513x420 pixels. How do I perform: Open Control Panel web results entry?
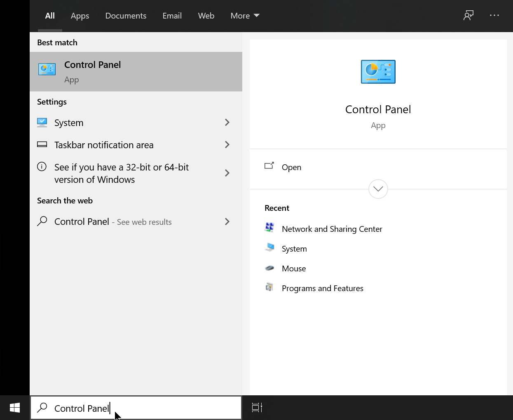(x=136, y=222)
